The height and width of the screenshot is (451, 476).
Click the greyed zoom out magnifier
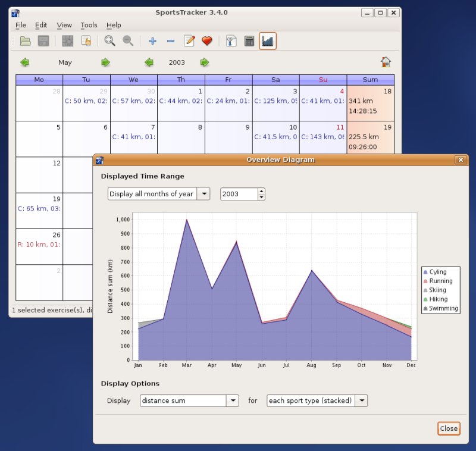tap(128, 40)
